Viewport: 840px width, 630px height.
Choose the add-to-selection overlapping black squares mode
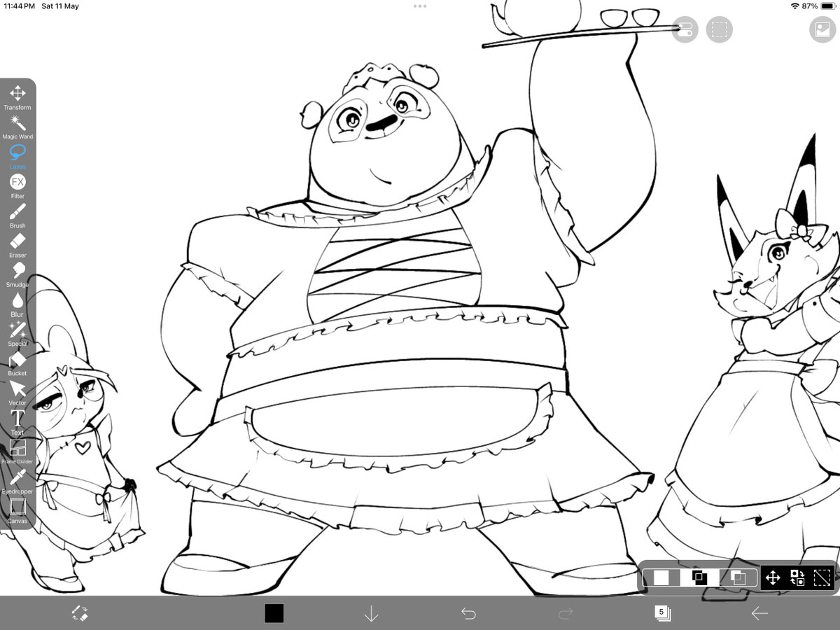click(x=699, y=577)
